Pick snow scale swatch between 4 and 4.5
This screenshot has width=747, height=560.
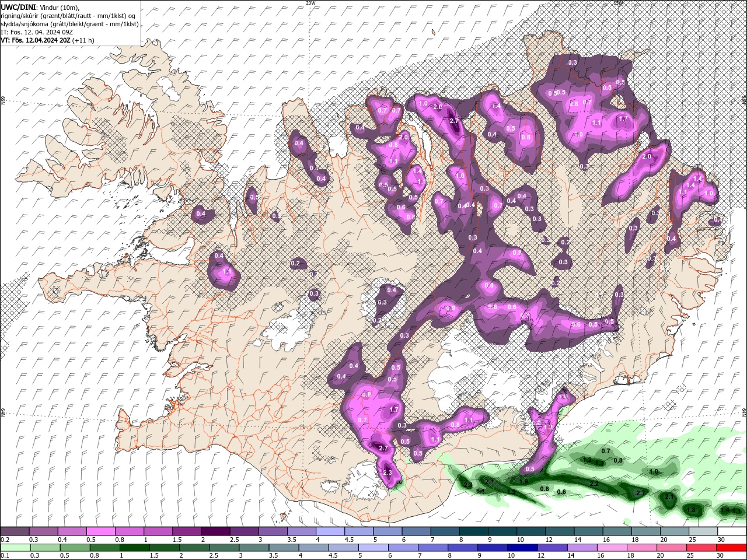[x=329, y=531]
